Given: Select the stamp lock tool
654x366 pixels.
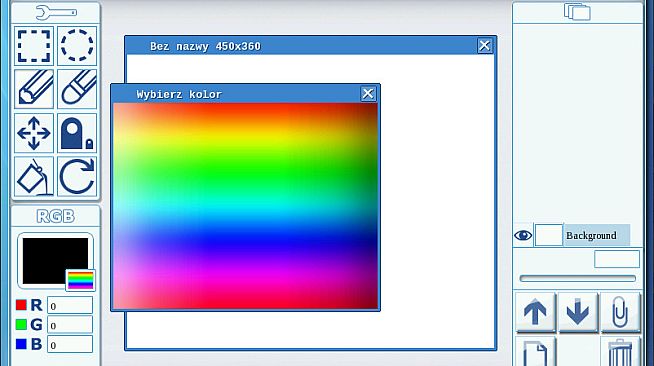Looking at the screenshot, I should coord(77,133).
